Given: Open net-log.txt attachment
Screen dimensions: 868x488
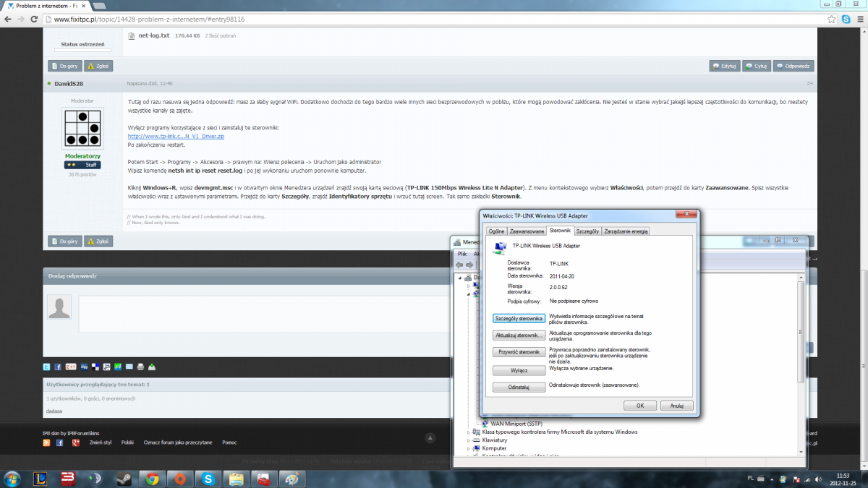Looking at the screenshot, I should [x=153, y=35].
